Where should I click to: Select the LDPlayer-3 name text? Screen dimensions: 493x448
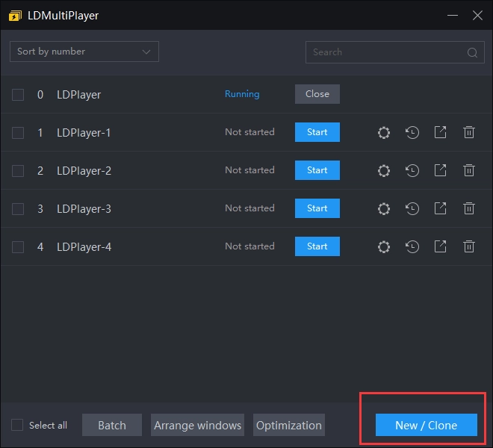click(84, 209)
